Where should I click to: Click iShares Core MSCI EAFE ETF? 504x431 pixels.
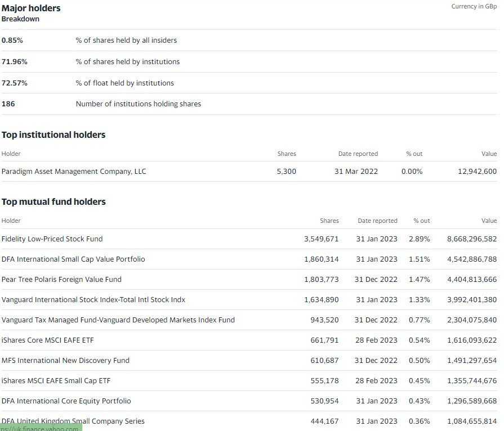[47, 340]
